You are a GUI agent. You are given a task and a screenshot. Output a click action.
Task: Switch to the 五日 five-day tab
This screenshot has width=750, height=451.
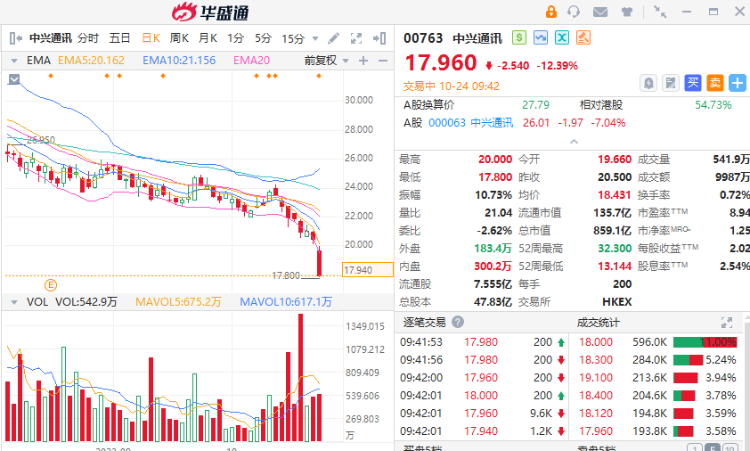[x=120, y=38]
